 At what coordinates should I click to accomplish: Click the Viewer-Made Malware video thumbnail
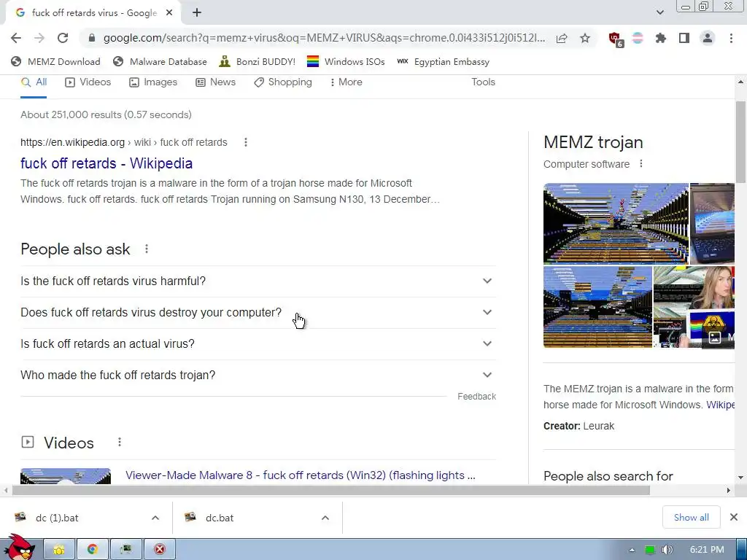point(66,476)
